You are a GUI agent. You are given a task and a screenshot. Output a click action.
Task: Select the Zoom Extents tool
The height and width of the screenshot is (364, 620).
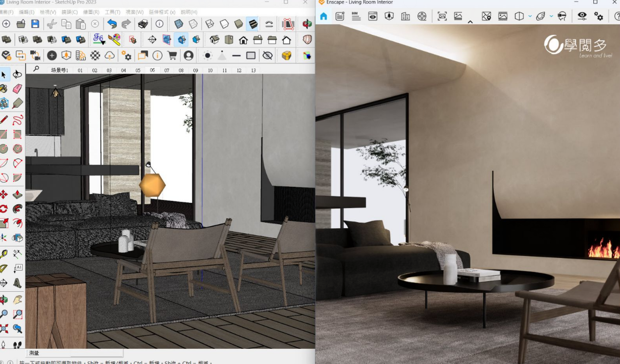click(4, 329)
